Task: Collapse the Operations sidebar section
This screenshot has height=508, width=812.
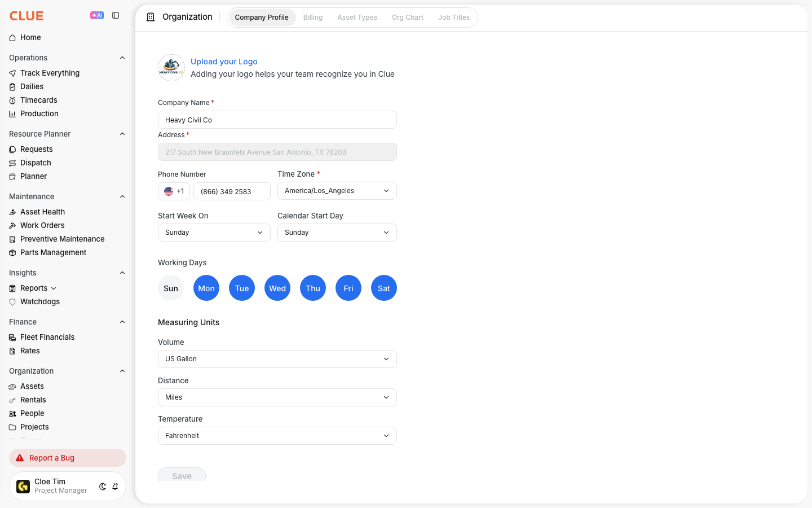Action: pyautogui.click(x=122, y=58)
